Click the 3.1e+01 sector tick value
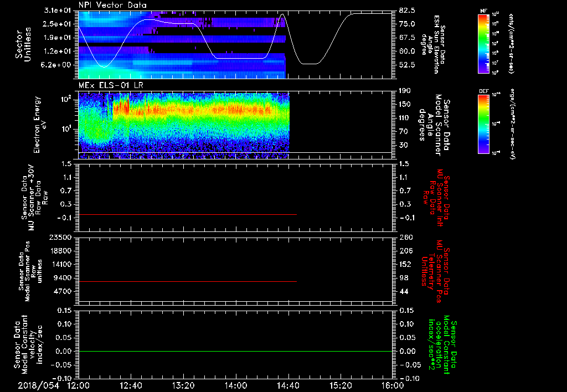The width and height of the screenshot is (567, 392). (56, 10)
